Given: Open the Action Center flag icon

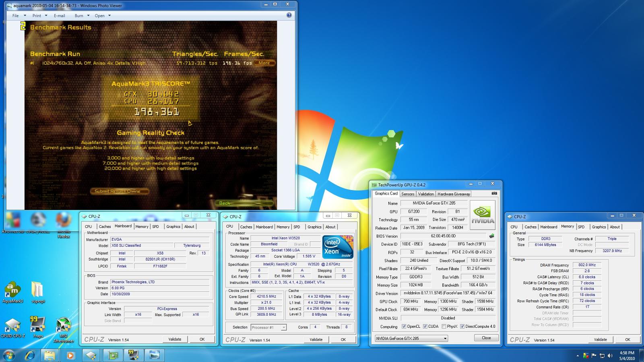Looking at the screenshot, I should [594, 356].
